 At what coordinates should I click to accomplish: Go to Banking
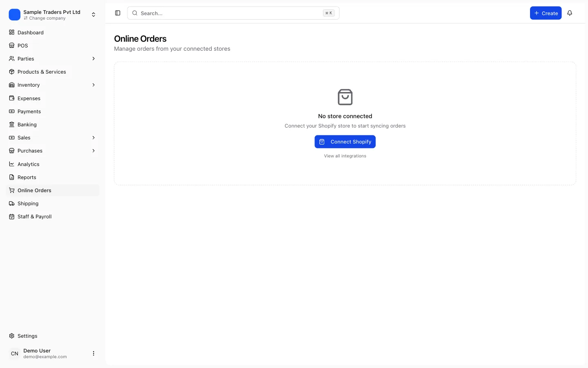(x=53, y=124)
